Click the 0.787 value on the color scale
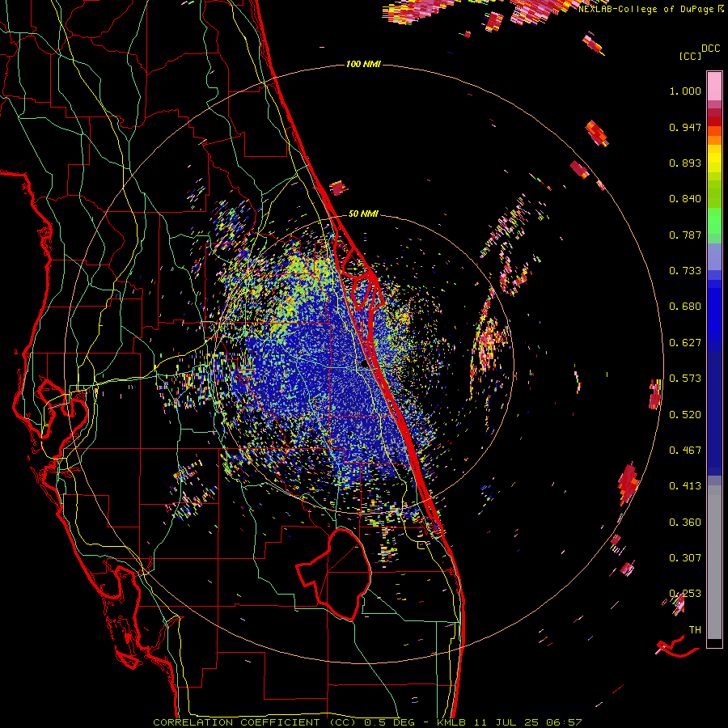The image size is (728, 728). [x=685, y=235]
